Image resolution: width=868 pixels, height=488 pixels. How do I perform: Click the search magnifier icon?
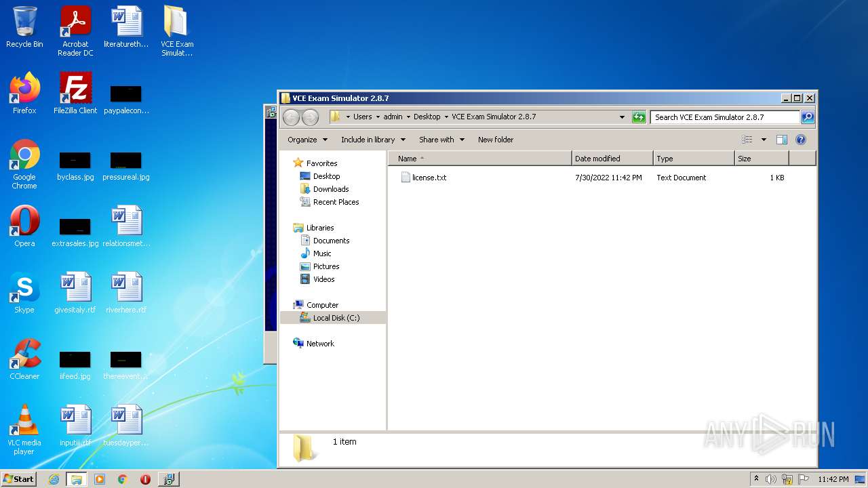807,117
